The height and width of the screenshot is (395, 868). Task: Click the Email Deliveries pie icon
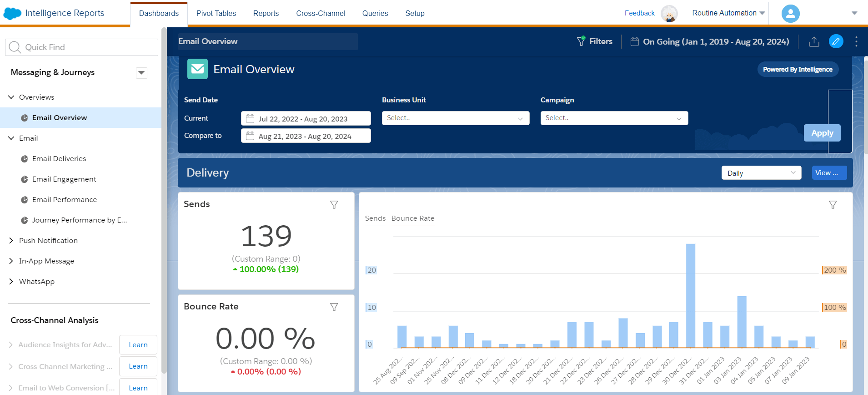25,159
